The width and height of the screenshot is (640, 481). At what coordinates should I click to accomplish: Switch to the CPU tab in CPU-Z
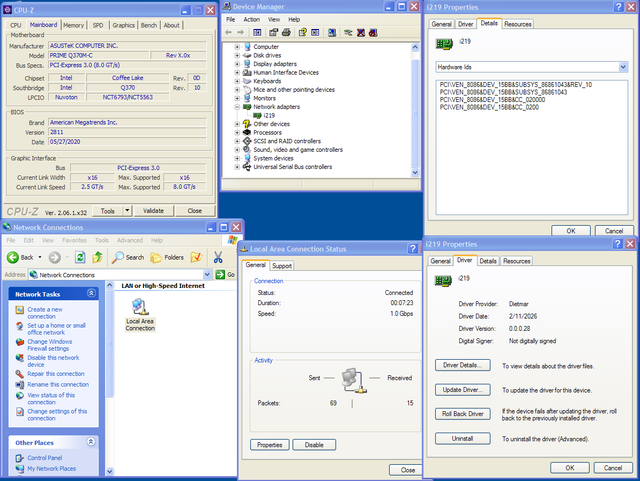(x=16, y=25)
